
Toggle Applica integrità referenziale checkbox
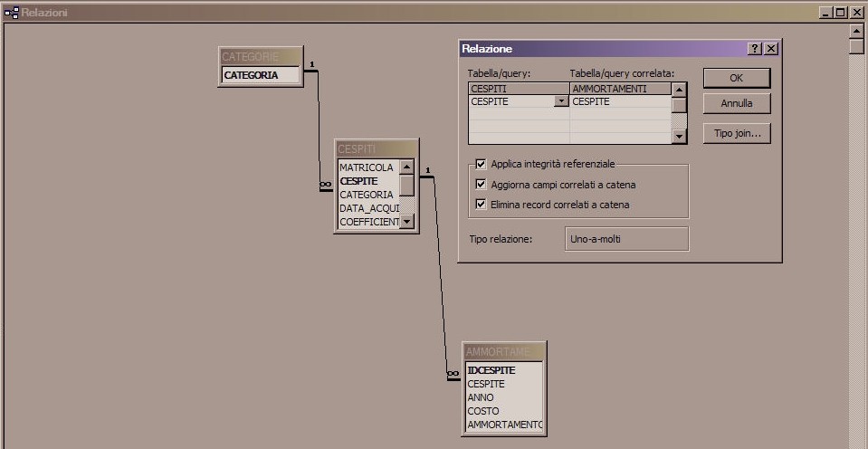click(x=481, y=165)
